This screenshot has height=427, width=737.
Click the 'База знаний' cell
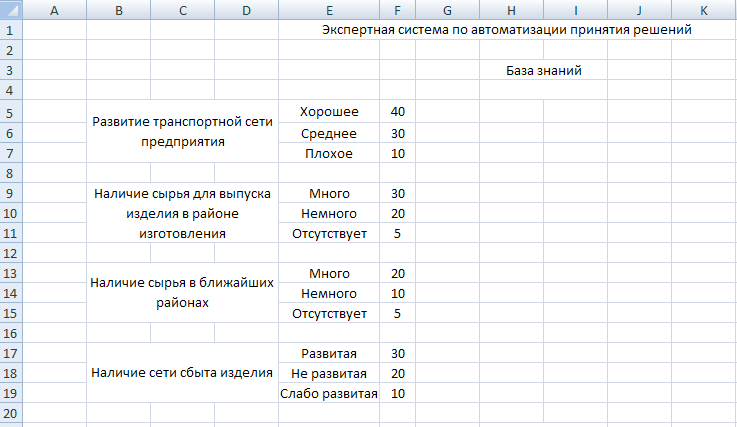[543, 70]
